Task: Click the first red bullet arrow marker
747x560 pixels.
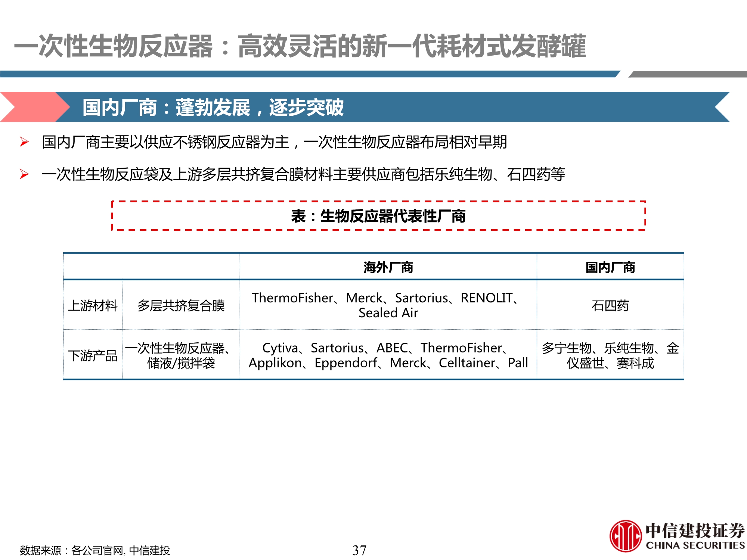Action: tap(25, 141)
